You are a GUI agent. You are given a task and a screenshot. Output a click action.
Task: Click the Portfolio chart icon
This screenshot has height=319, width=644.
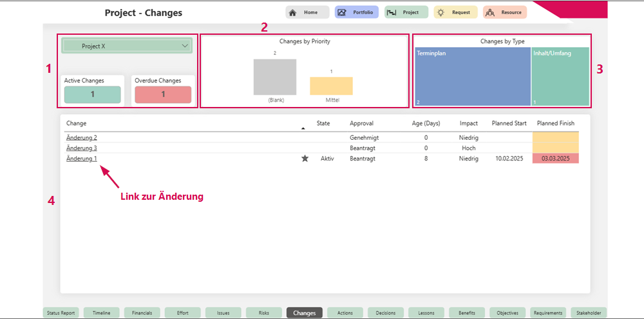pyautogui.click(x=342, y=12)
